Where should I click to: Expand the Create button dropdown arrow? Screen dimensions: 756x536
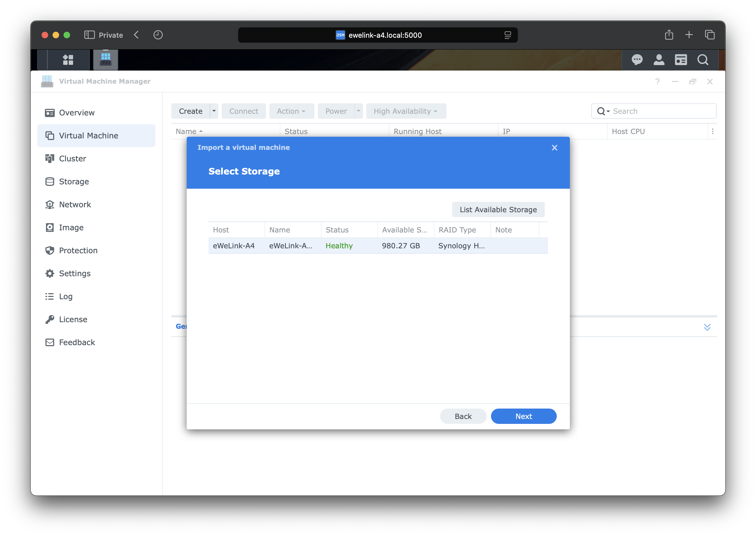[x=214, y=111]
